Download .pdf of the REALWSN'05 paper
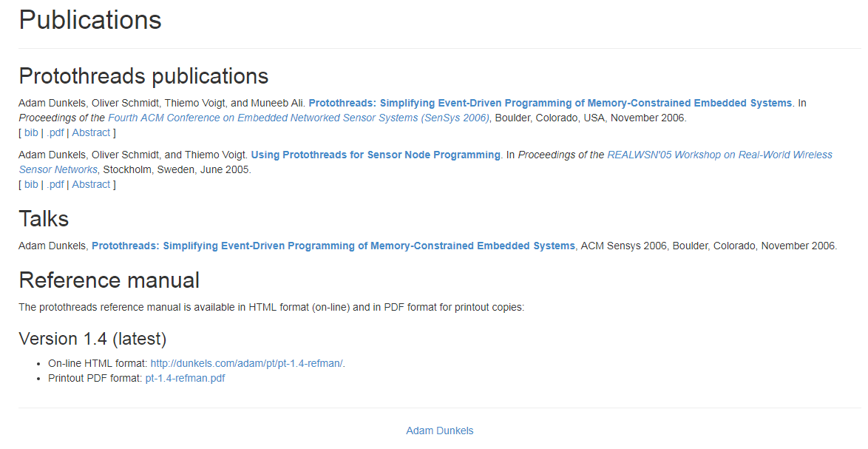The image size is (868, 449). pos(55,184)
